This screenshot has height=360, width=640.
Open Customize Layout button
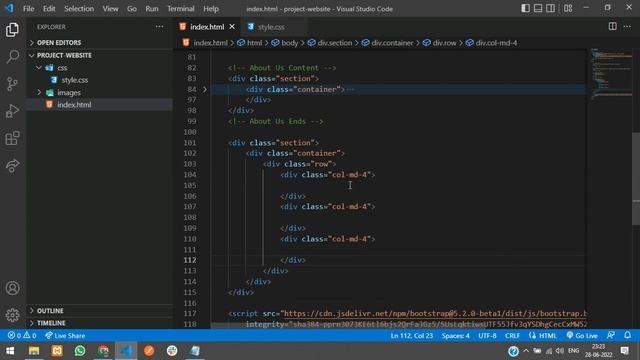(568, 8)
